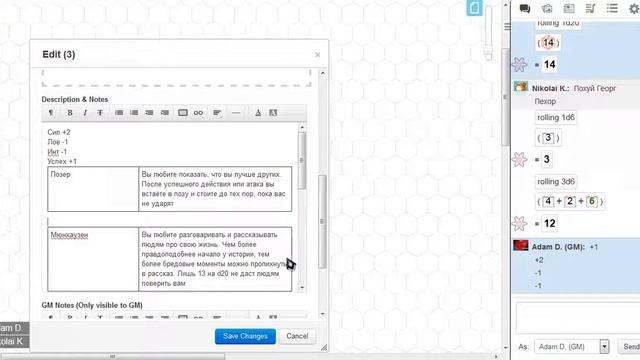Click the 'Description & Notes' label
This screenshot has width=640, height=360.
click(75, 100)
